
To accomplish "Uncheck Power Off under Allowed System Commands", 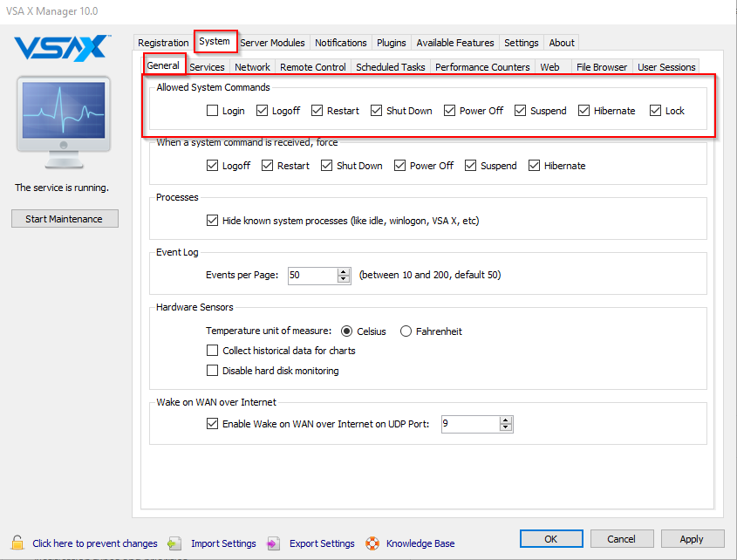I will click(x=450, y=111).
